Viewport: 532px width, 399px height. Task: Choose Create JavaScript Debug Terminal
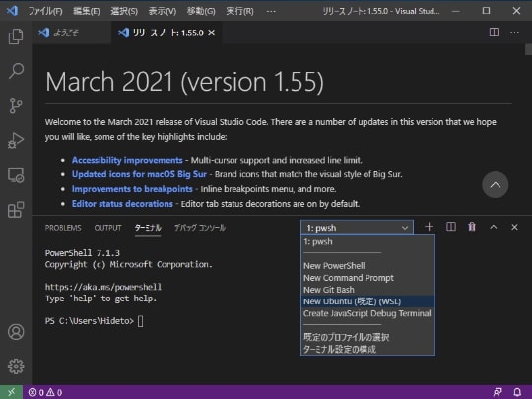point(367,313)
